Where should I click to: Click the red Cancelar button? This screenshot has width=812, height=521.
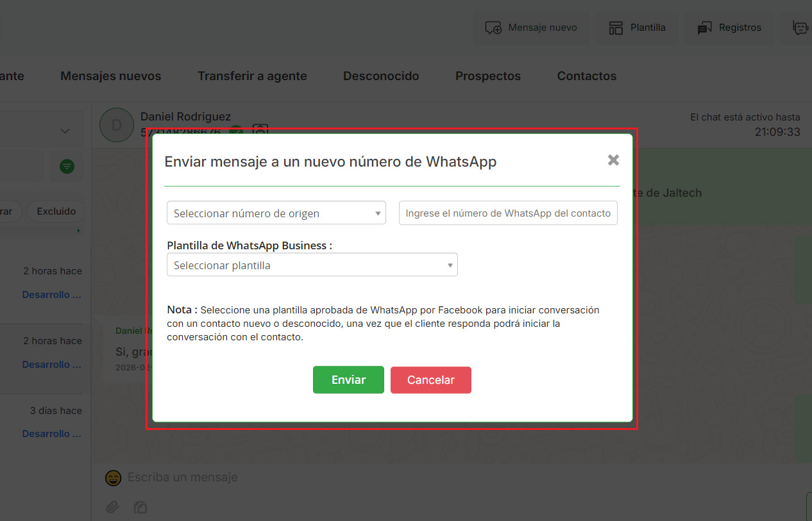tap(430, 380)
